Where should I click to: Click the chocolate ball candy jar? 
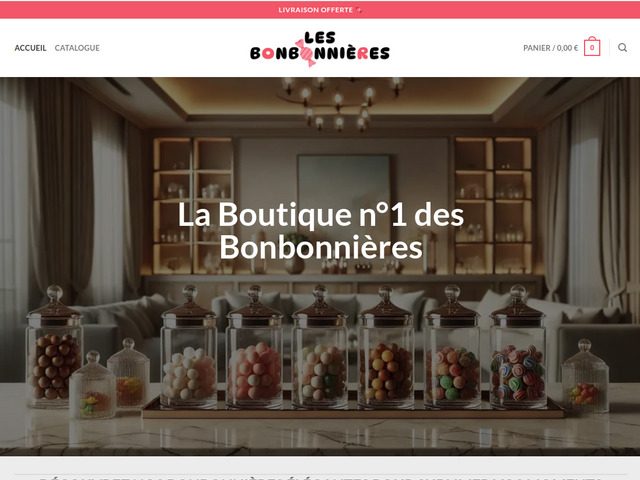54,347
